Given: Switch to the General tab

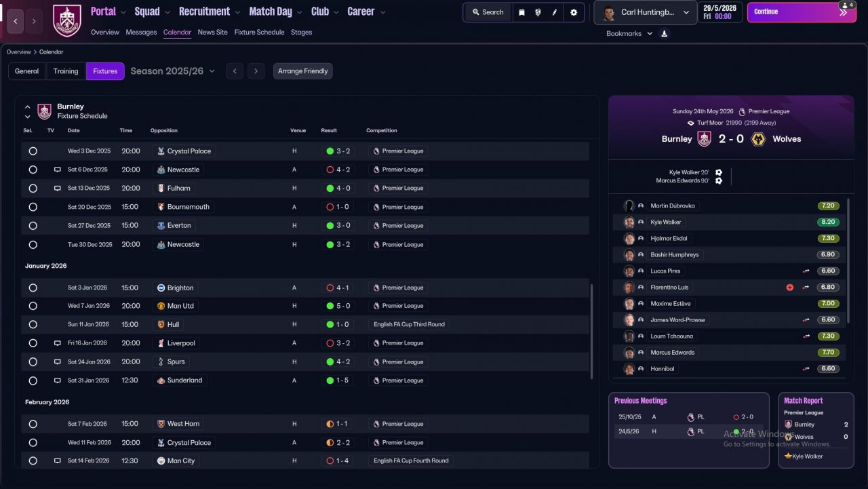Looking at the screenshot, I should [x=27, y=71].
